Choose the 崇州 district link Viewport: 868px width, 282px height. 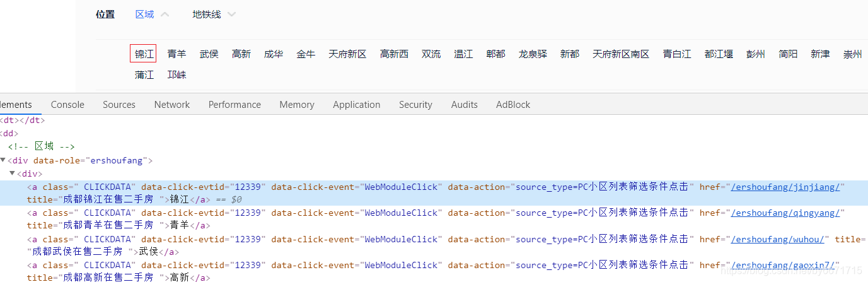(853, 54)
